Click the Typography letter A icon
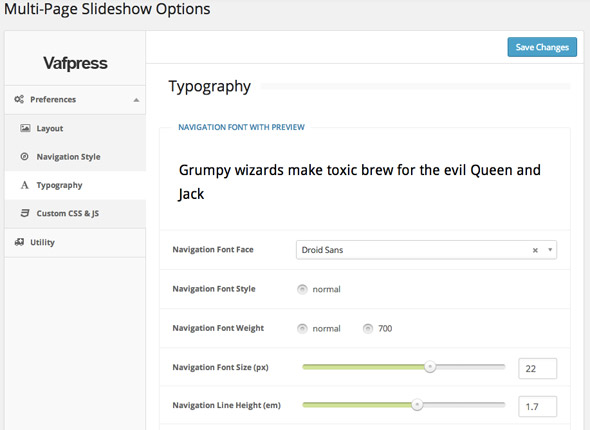This screenshot has width=590, height=430. point(25,185)
